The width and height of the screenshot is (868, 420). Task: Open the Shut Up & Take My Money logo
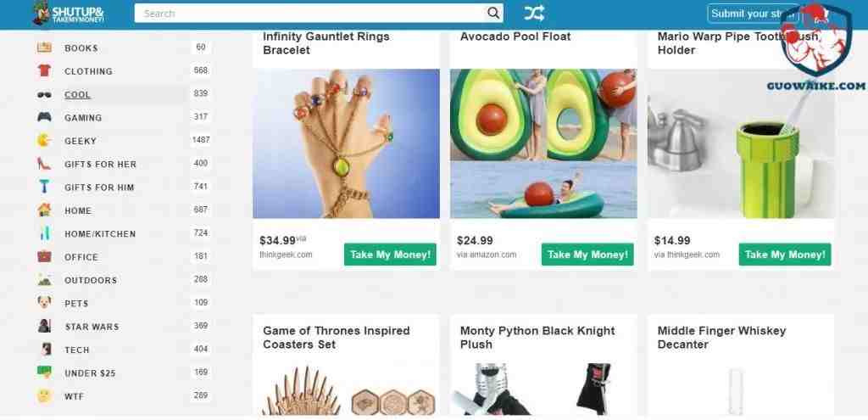pyautogui.click(x=70, y=14)
